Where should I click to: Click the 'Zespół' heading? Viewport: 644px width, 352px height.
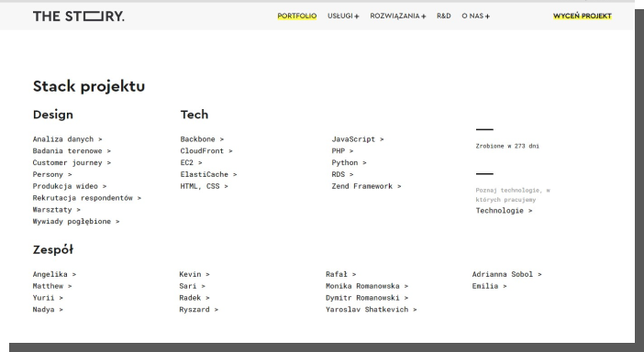point(53,249)
